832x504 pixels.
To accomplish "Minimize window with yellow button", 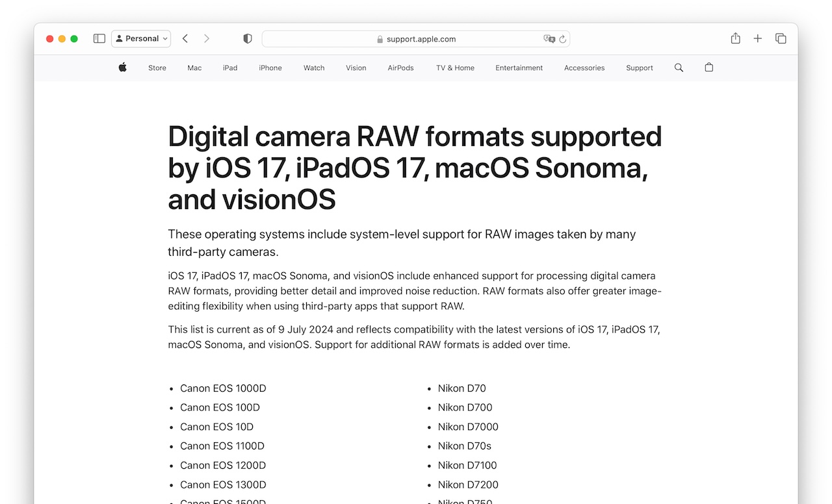I will pos(62,39).
